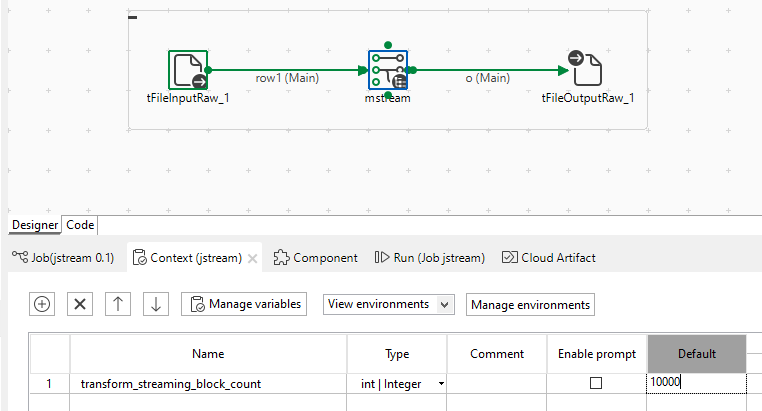
Task: Select the tFileOutputRaw_1 component icon
Action: 586,71
